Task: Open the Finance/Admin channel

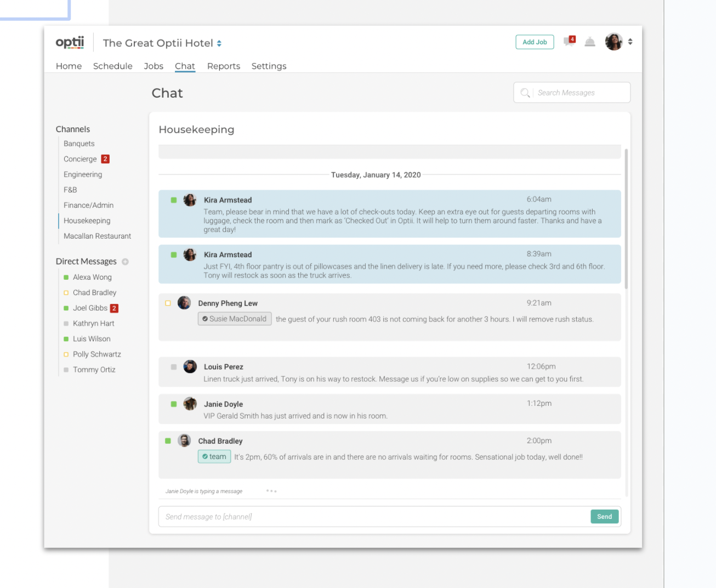Action: click(88, 205)
